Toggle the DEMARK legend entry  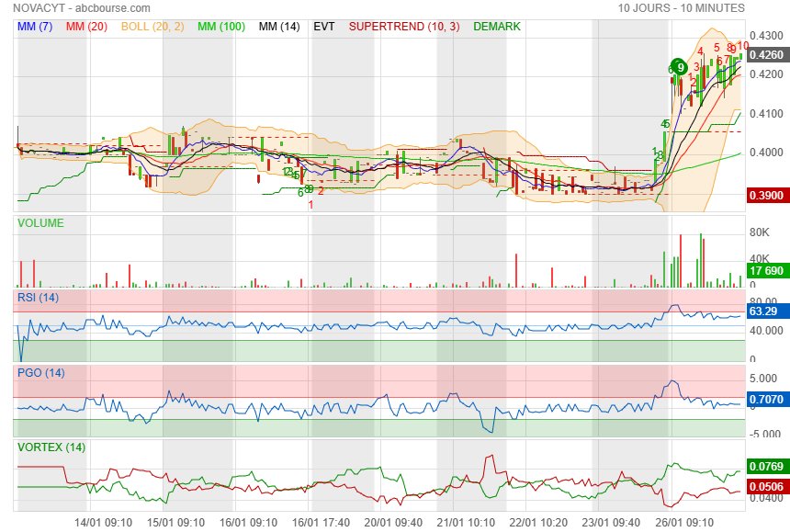497,27
